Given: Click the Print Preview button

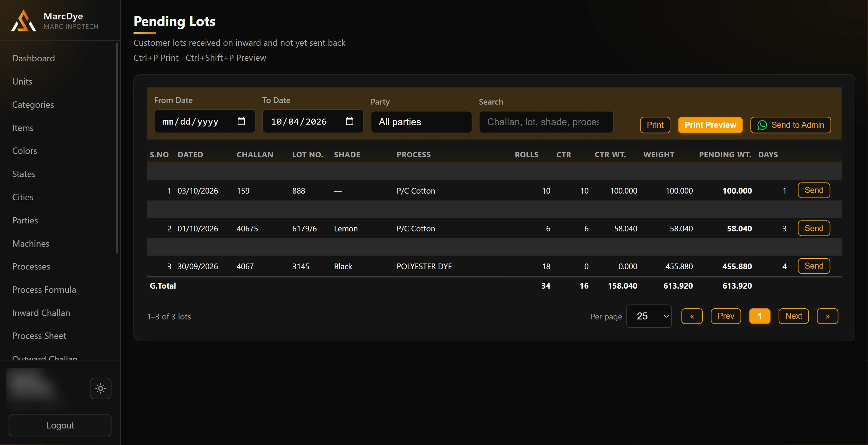Looking at the screenshot, I should (x=710, y=125).
